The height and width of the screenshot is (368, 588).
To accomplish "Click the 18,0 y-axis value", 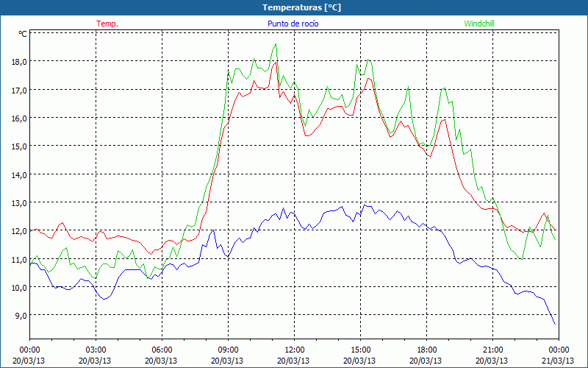I will (x=19, y=62).
